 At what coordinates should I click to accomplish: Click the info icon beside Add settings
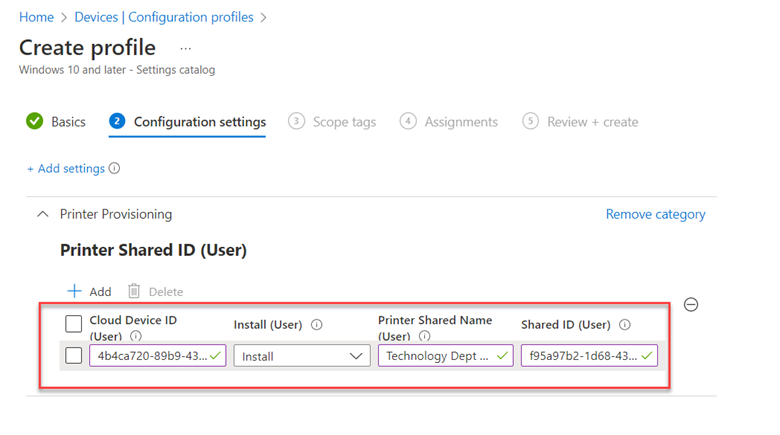tap(114, 168)
